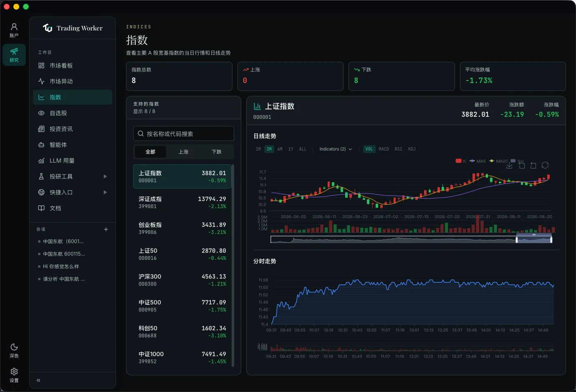Select the 下跌 filter tab
This screenshot has width=576, height=392.
pos(217,152)
